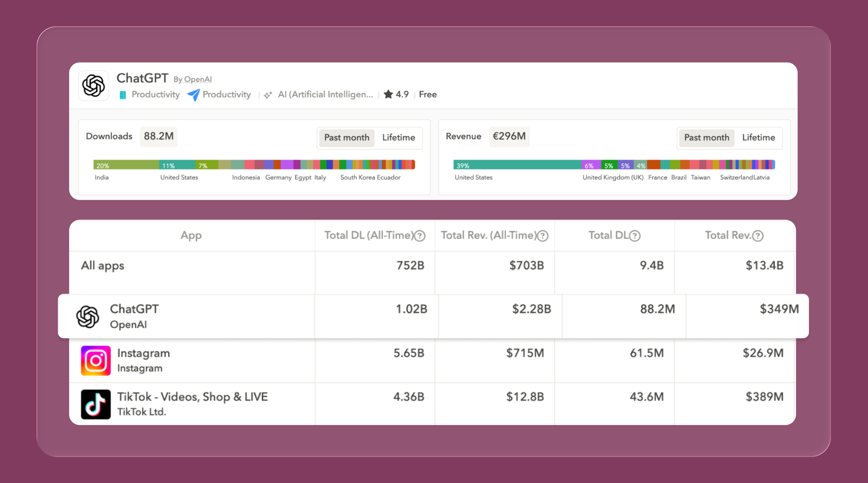Click ChatGPT logo in the table row

point(87,317)
